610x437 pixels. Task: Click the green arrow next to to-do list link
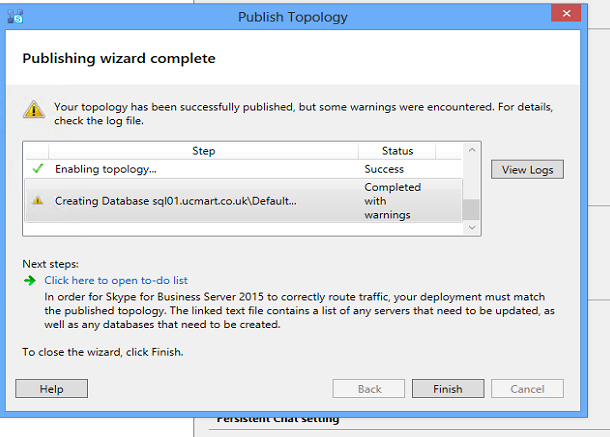[30, 281]
